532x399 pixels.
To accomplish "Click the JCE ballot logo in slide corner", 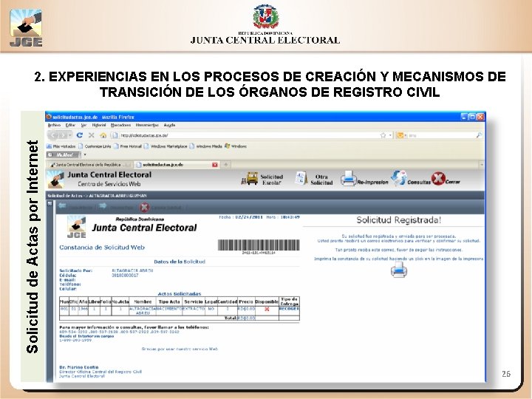I will click(x=26, y=27).
